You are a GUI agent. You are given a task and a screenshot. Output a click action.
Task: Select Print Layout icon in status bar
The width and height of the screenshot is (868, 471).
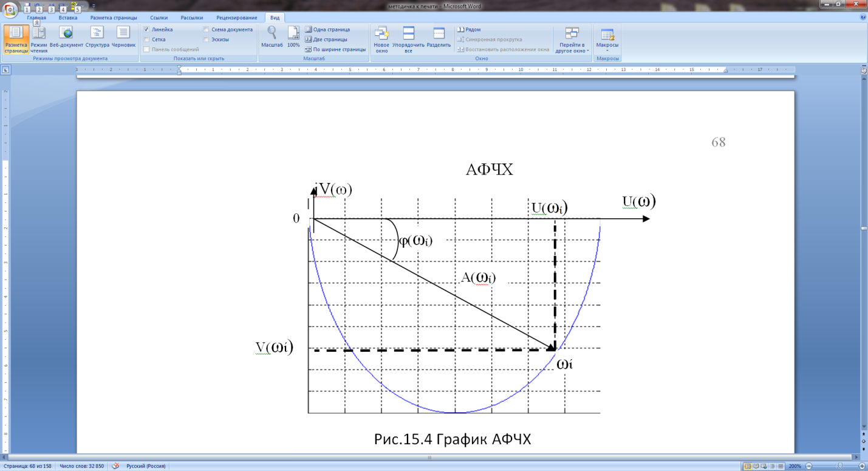(x=748, y=466)
